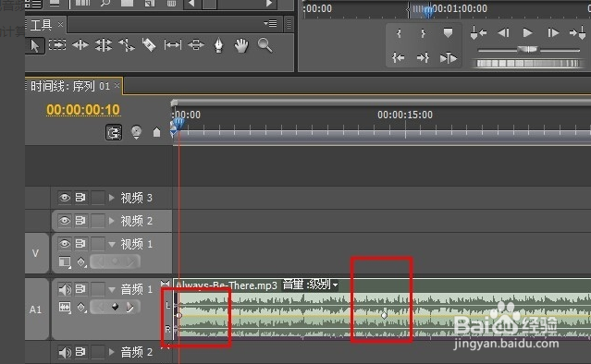Click the timecode 00:00:00:10
Viewport: 591px width, 364px height.
[x=83, y=110]
